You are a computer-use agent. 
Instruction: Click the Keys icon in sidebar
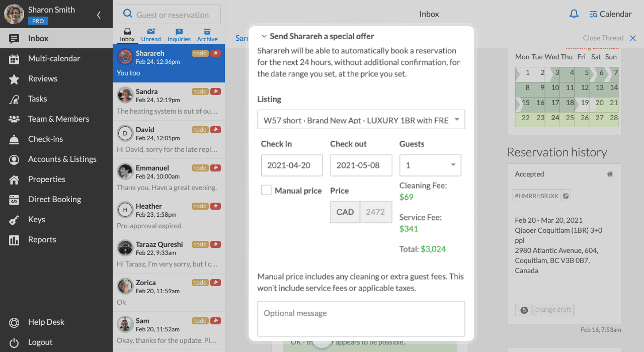(14, 220)
